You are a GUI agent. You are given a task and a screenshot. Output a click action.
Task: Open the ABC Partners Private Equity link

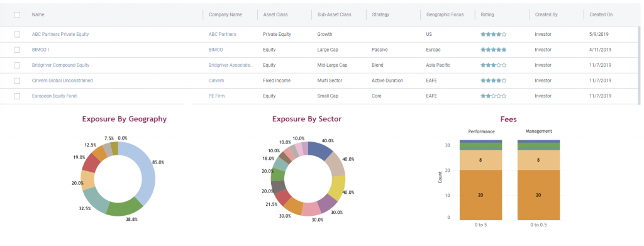(x=60, y=35)
